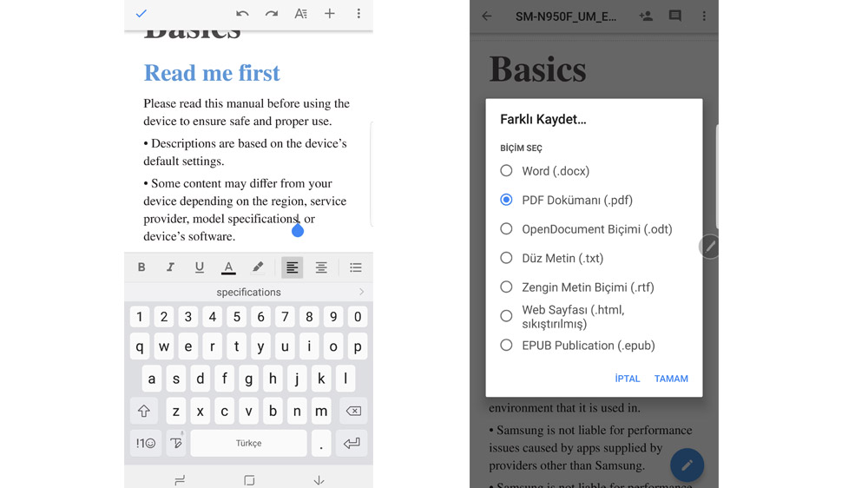Pick the suggestion 'specifications'
Image resolution: width=868 pixels, height=488 pixels.
pos(248,292)
